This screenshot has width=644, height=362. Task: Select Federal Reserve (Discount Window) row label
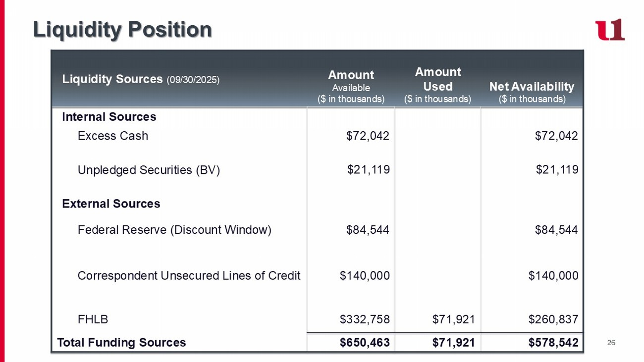[x=174, y=230]
